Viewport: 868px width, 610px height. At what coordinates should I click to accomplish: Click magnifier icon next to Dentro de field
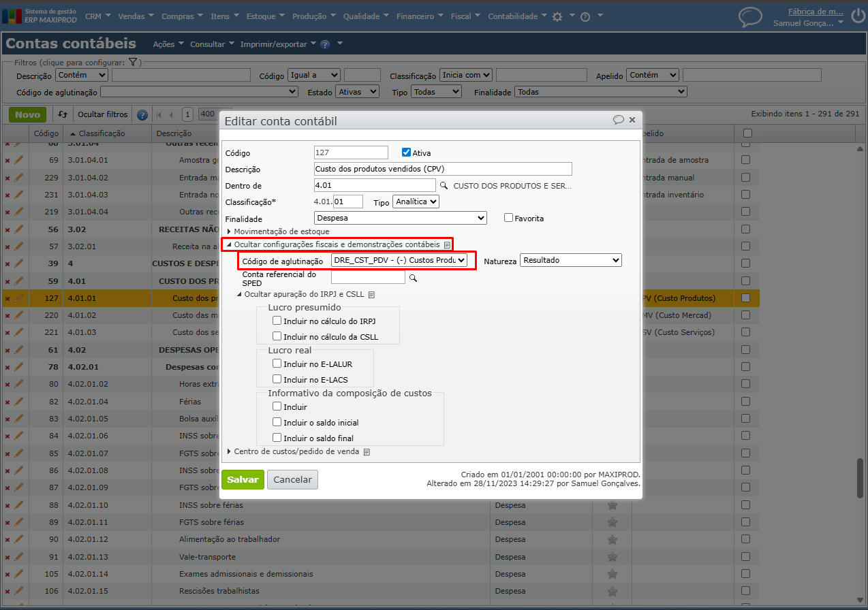444,185
